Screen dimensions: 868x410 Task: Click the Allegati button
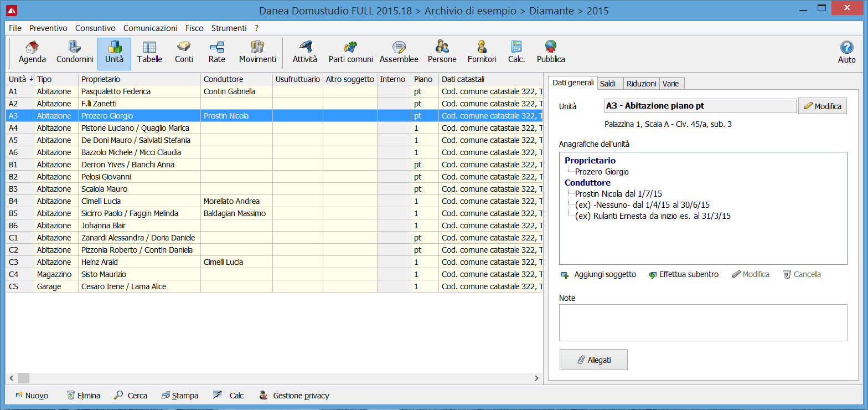pos(593,360)
